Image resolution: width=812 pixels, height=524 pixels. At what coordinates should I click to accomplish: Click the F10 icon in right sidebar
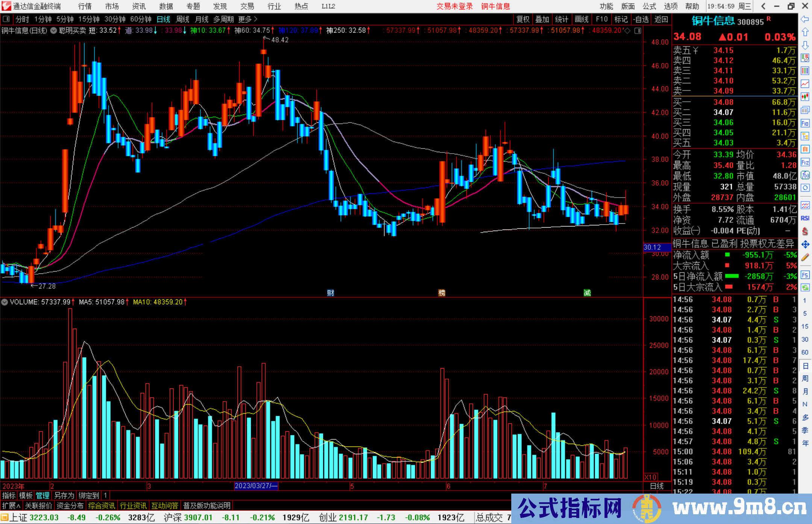[805, 123]
